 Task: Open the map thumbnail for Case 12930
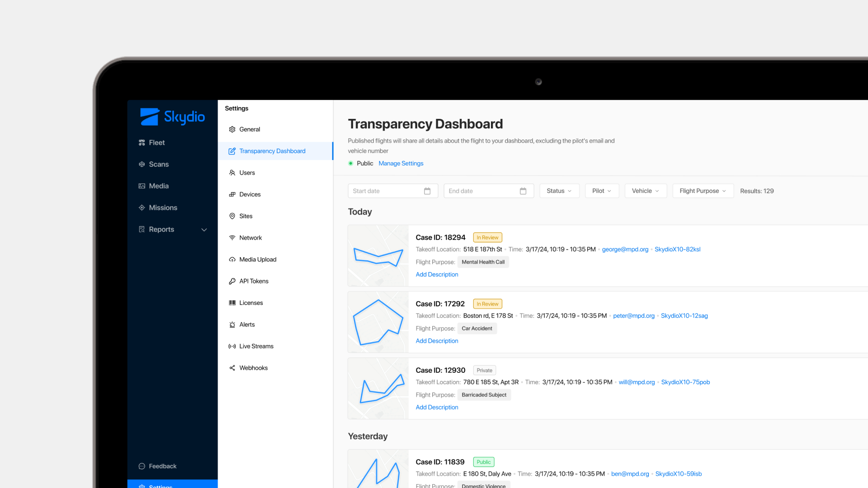point(378,388)
